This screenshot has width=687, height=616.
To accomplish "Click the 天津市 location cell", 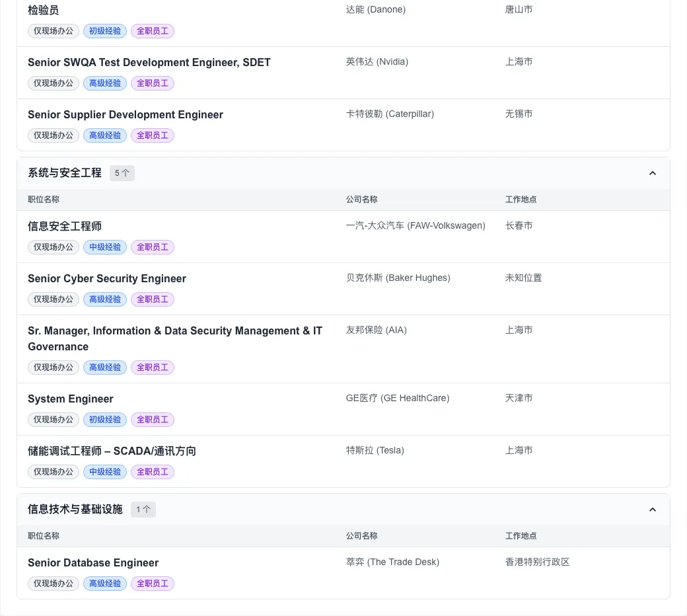I will 519,398.
